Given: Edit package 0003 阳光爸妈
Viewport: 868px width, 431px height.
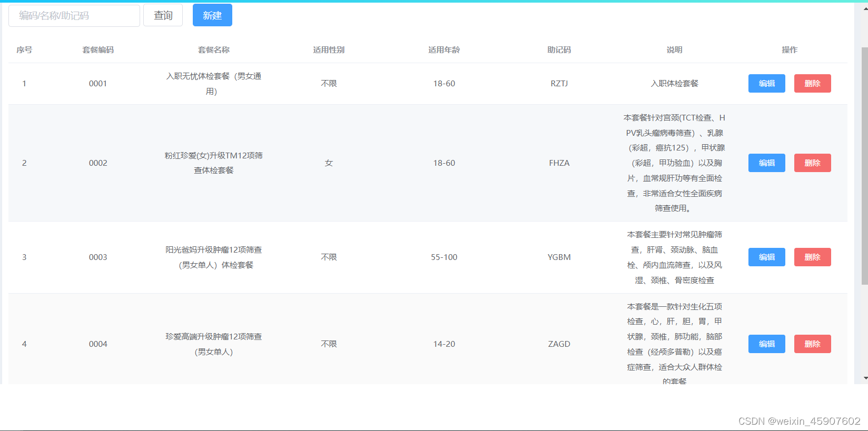Looking at the screenshot, I should 766,257.
